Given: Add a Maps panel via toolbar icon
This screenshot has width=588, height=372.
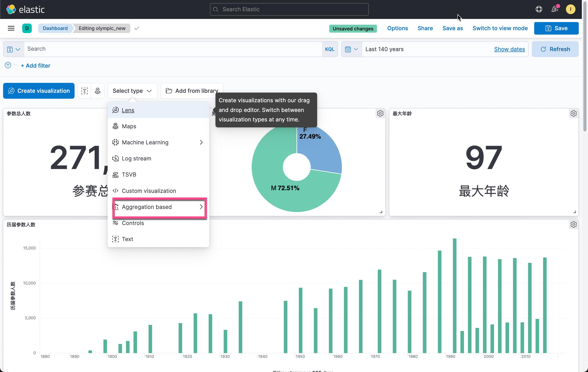Looking at the screenshot, I should click(98, 91).
